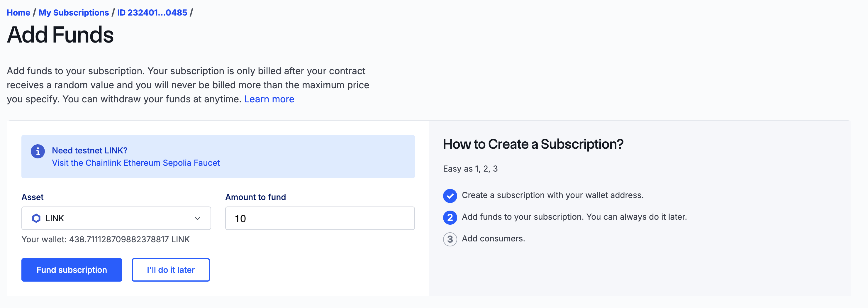Go to Home breadcrumb
The width and height of the screenshot is (868, 308).
(x=18, y=13)
